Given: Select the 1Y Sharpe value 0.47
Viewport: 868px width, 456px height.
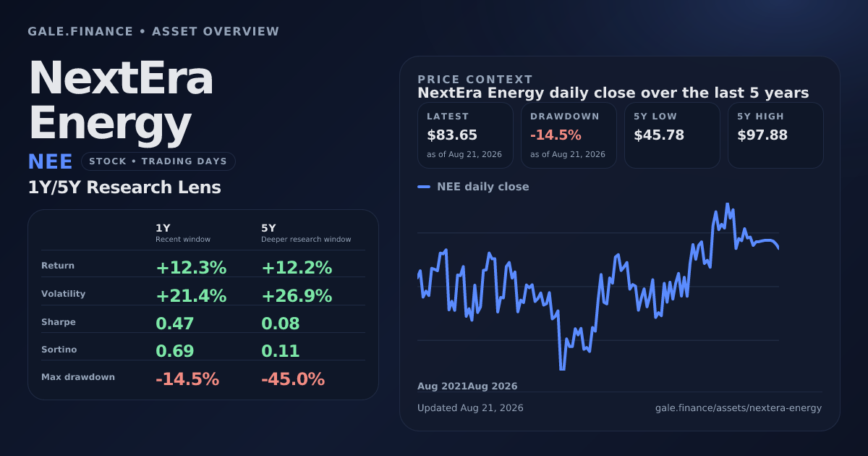Looking at the screenshot, I should click(x=175, y=324).
